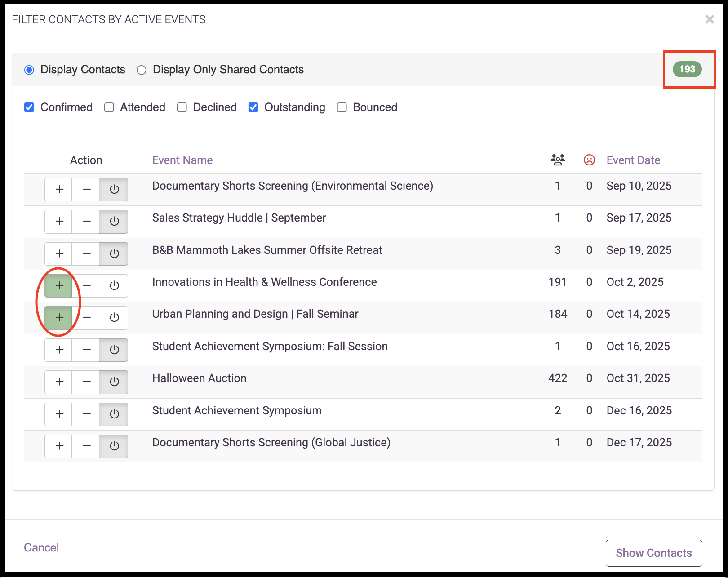Click power icon for Urban Planning and Design
The width and height of the screenshot is (728, 578).
pos(114,317)
